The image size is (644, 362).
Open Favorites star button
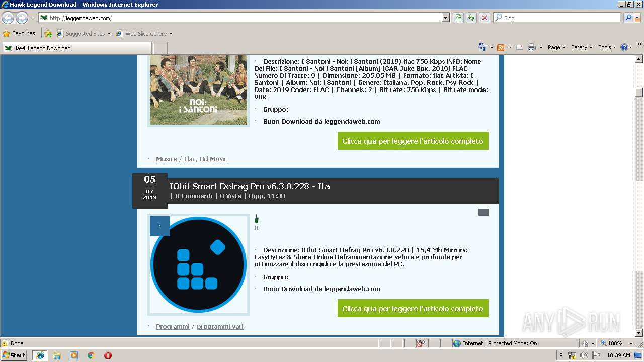[19, 34]
